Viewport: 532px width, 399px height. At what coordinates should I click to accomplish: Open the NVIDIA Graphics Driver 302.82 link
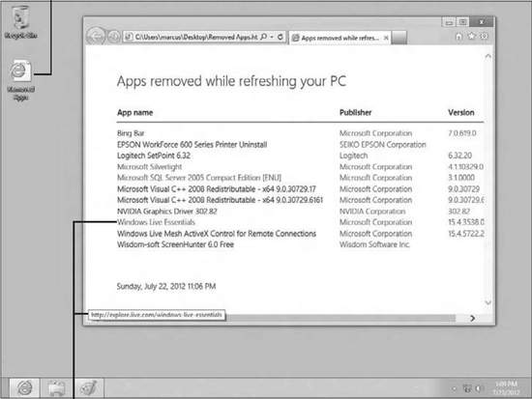tap(167, 212)
